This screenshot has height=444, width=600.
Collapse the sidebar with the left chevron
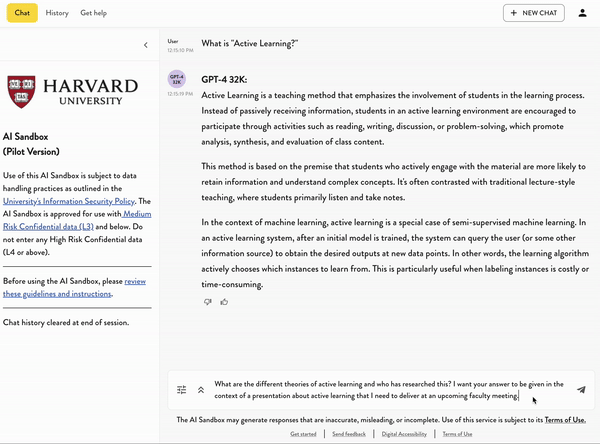[146, 45]
